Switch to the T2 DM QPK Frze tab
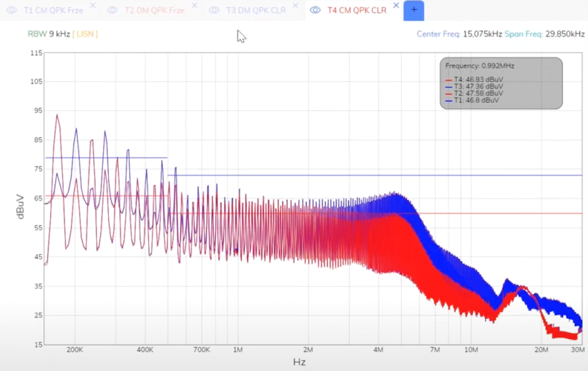Viewport: 588px width, 371px height. 154,10
